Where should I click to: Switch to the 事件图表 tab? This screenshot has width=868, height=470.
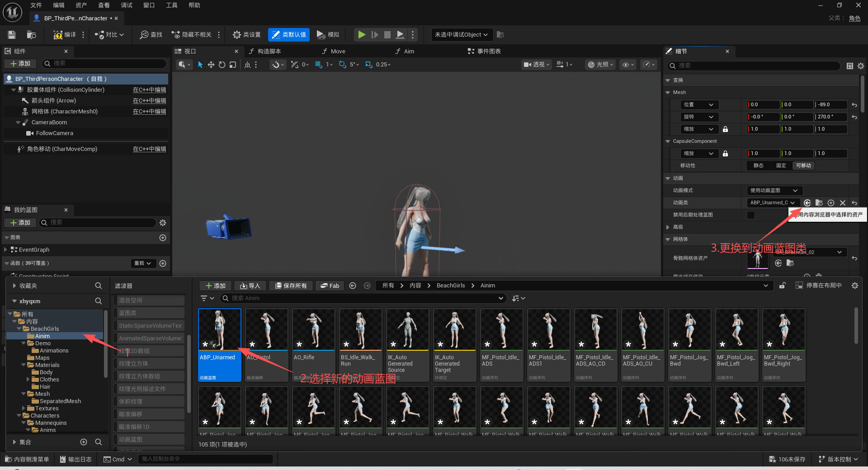point(484,52)
